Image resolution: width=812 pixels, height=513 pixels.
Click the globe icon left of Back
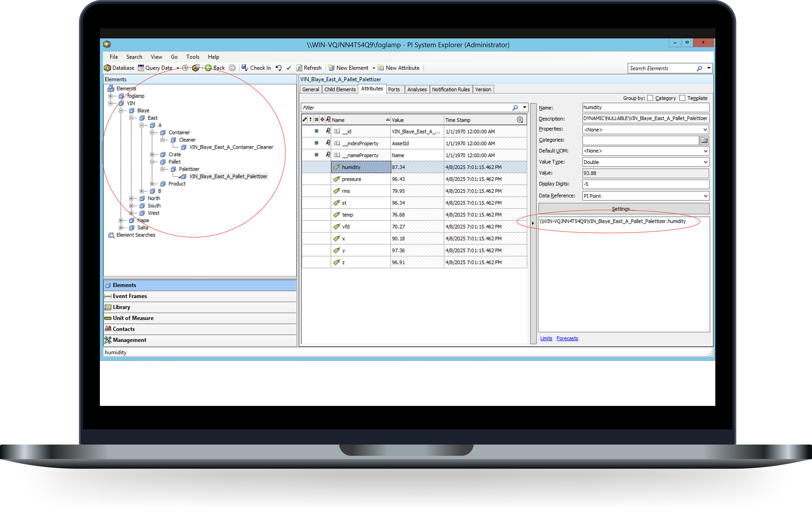195,68
